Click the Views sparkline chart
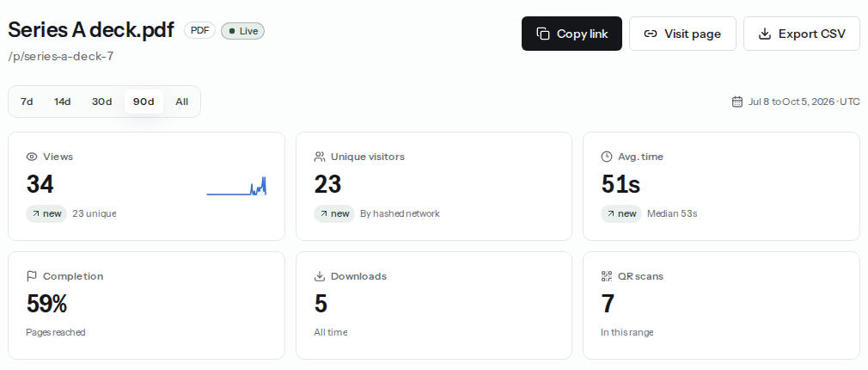 (236, 186)
